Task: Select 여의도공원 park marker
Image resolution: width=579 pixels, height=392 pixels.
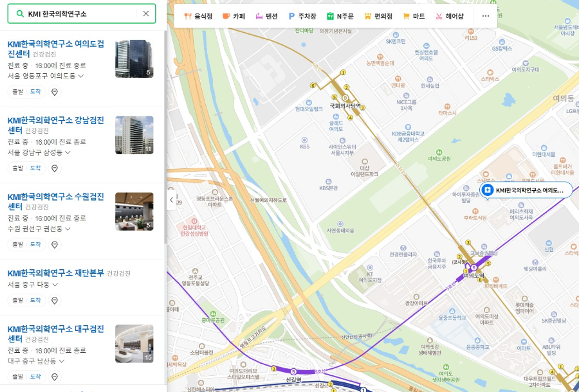Action: (439, 156)
